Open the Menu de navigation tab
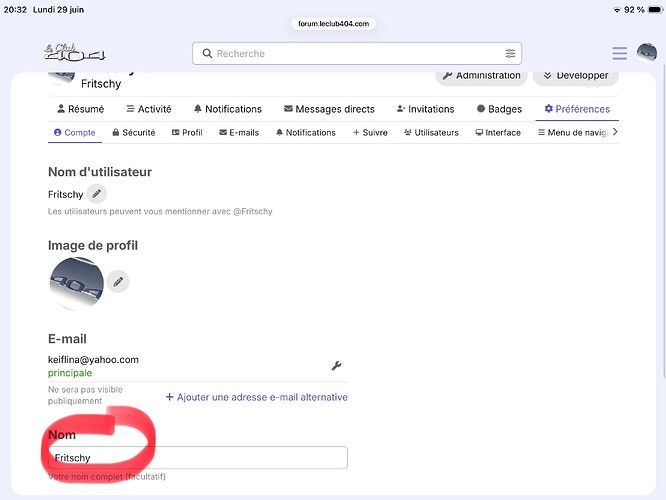 click(573, 133)
